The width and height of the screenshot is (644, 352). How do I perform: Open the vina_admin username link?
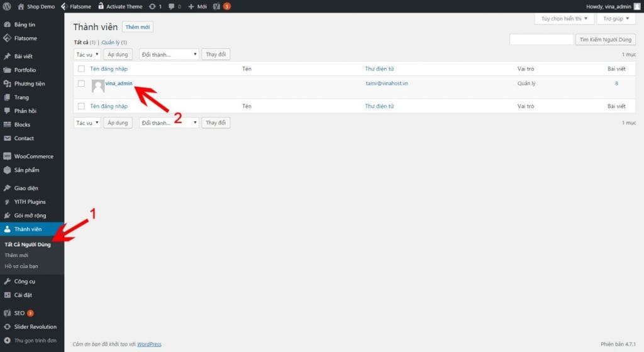(119, 83)
